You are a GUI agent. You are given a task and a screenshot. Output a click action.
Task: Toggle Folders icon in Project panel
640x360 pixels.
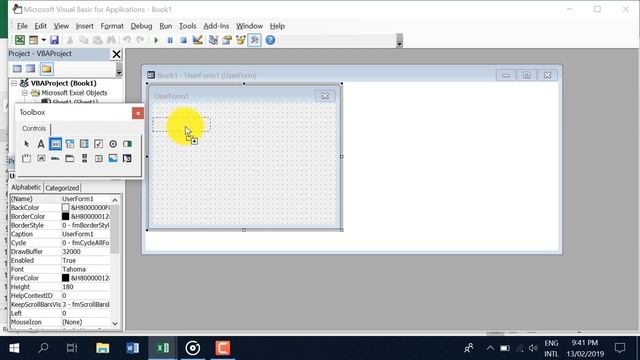pyautogui.click(x=46, y=69)
